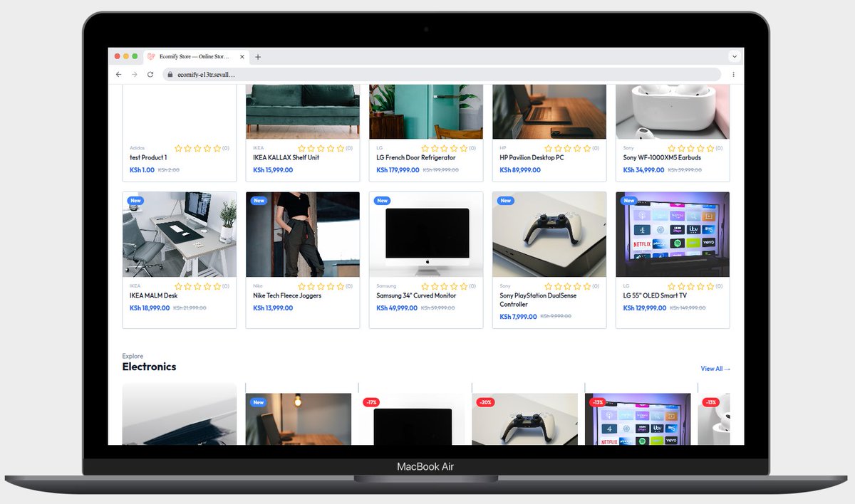
Task: Open LG French Door Refrigerator product
Action: (416, 157)
